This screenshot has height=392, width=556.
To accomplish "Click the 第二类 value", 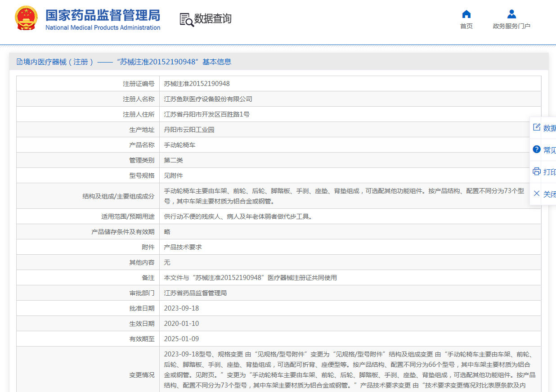I will pyautogui.click(x=174, y=160).
